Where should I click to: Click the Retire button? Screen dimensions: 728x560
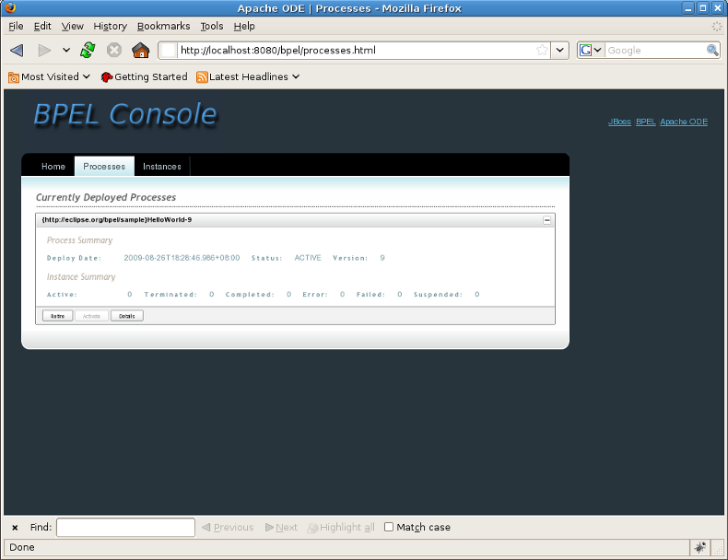(57, 316)
